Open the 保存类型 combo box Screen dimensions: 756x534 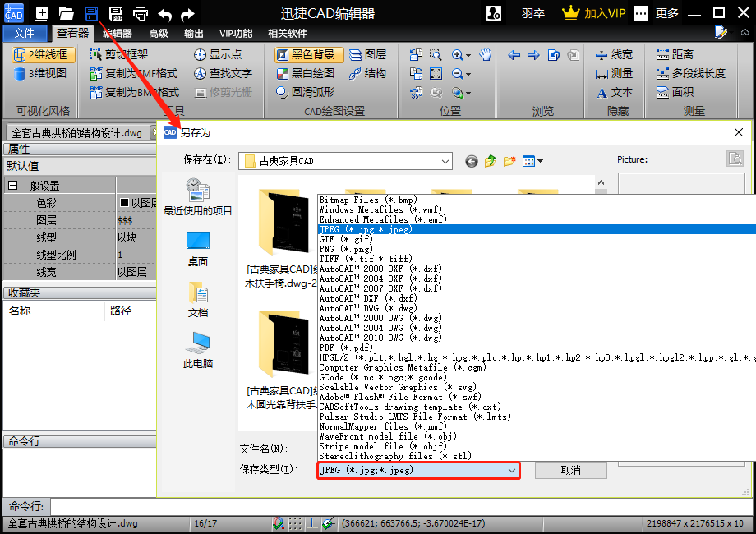click(418, 470)
